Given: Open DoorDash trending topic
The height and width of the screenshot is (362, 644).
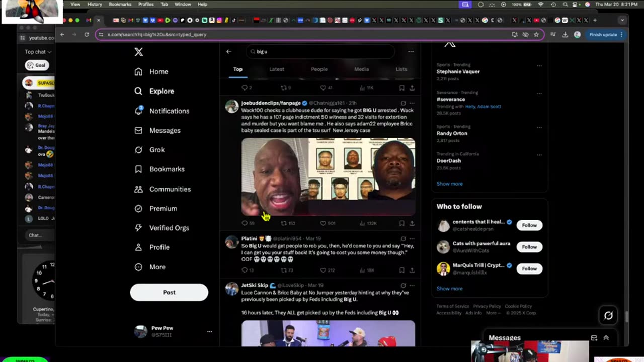Looking at the screenshot, I should [x=448, y=161].
